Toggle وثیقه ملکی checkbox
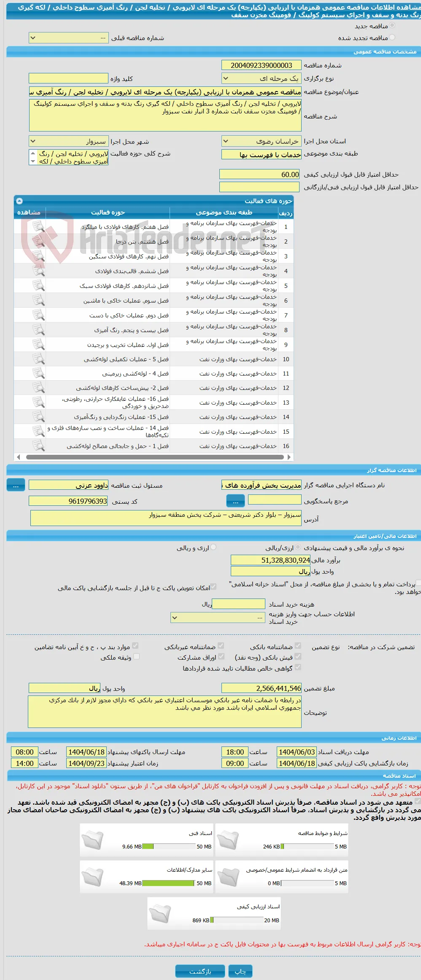421x980 pixels. point(136,657)
